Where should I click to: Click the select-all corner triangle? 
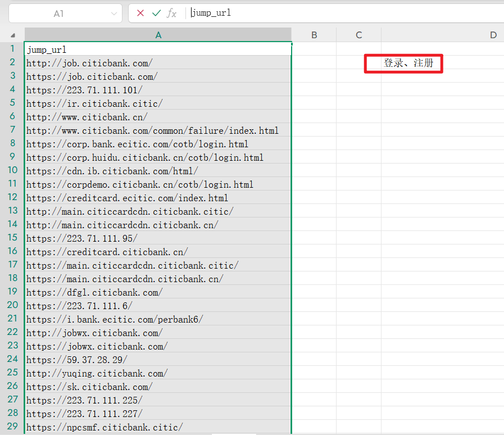[13, 35]
